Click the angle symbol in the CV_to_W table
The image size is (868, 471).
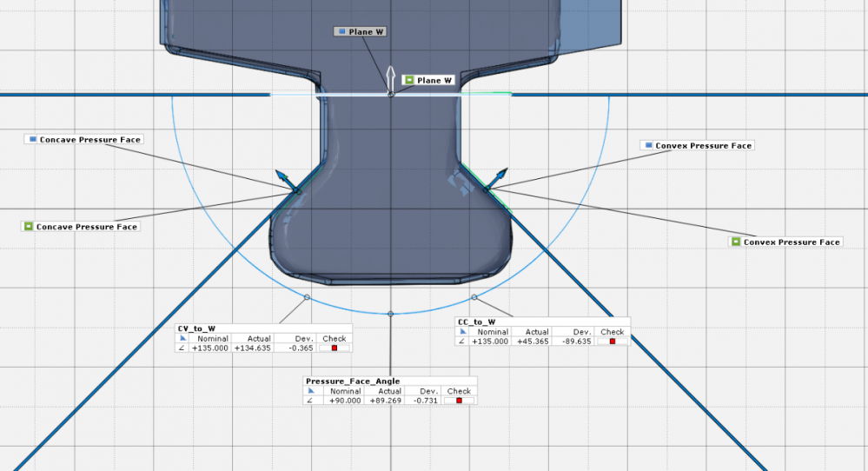click(182, 348)
